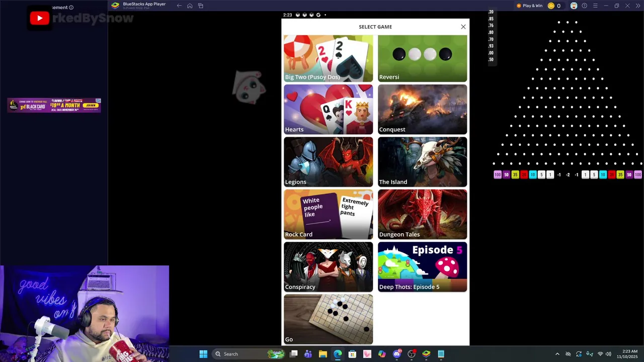Open BlueStacks home screen icon
Screen dimensions: 644x362
coord(190,6)
